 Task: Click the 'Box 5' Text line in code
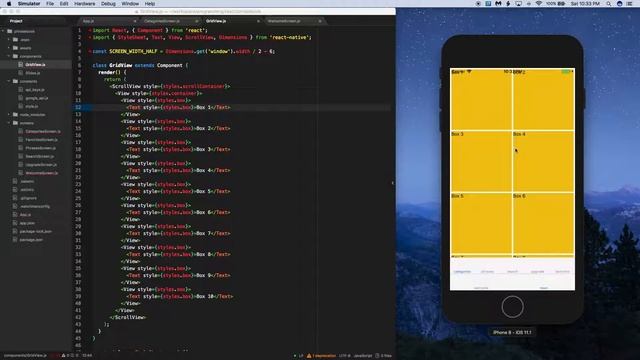point(178,191)
